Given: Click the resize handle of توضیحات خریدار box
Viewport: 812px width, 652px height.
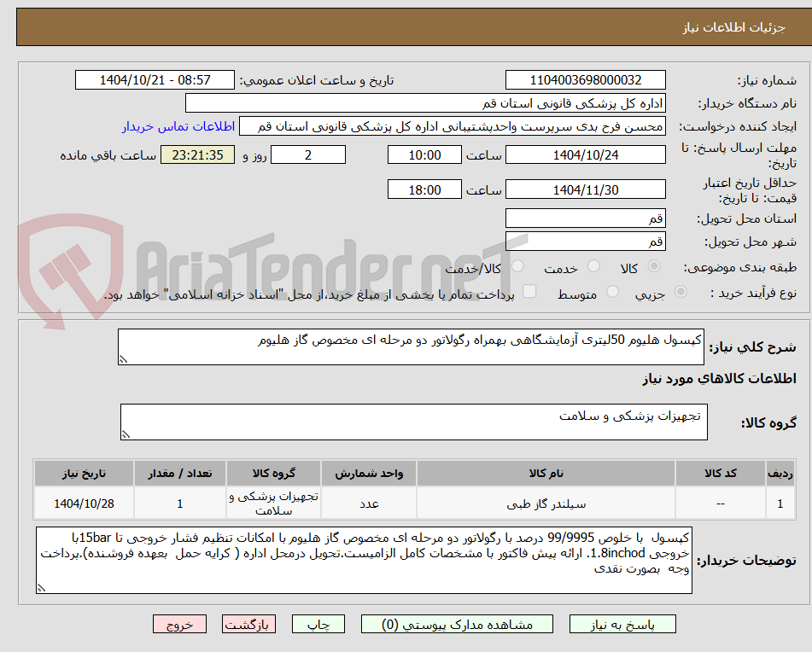Looking at the screenshot, I should tap(42, 588).
